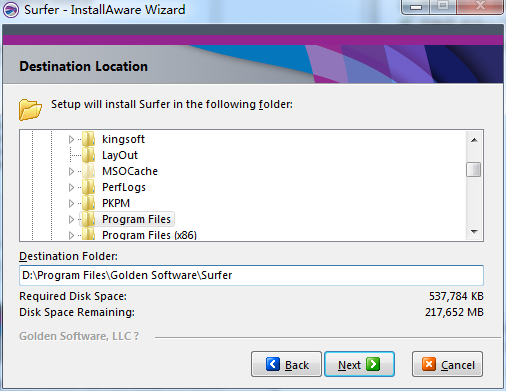Click the MSOCache folder icon

tap(89, 171)
